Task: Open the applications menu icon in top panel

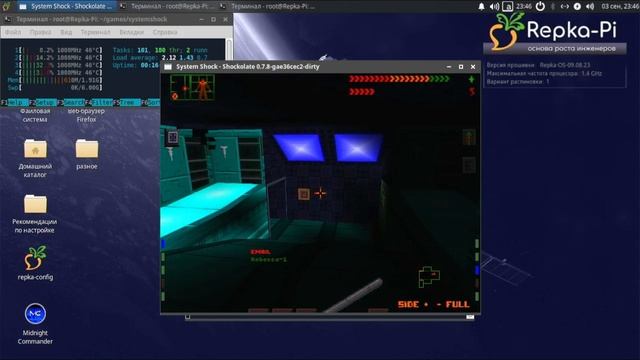Action: pyautogui.click(x=6, y=6)
